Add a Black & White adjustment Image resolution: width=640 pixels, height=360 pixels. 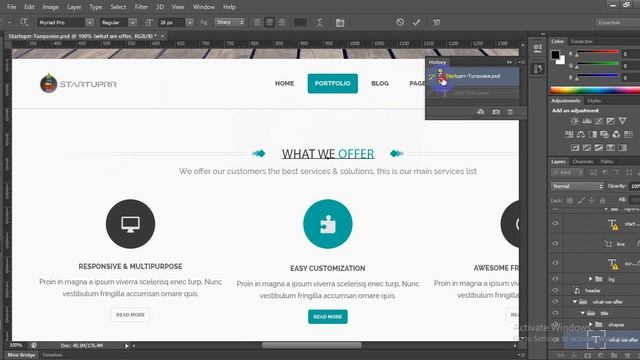(592, 134)
